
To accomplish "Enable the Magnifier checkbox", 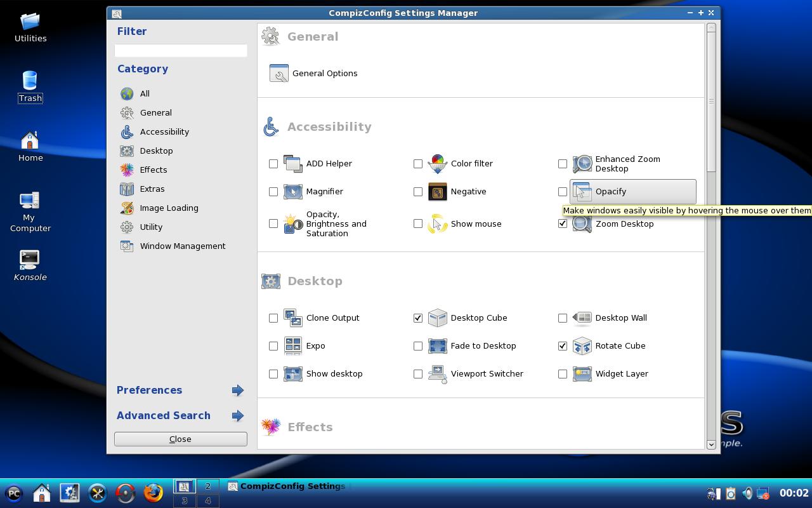I will tap(273, 192).
